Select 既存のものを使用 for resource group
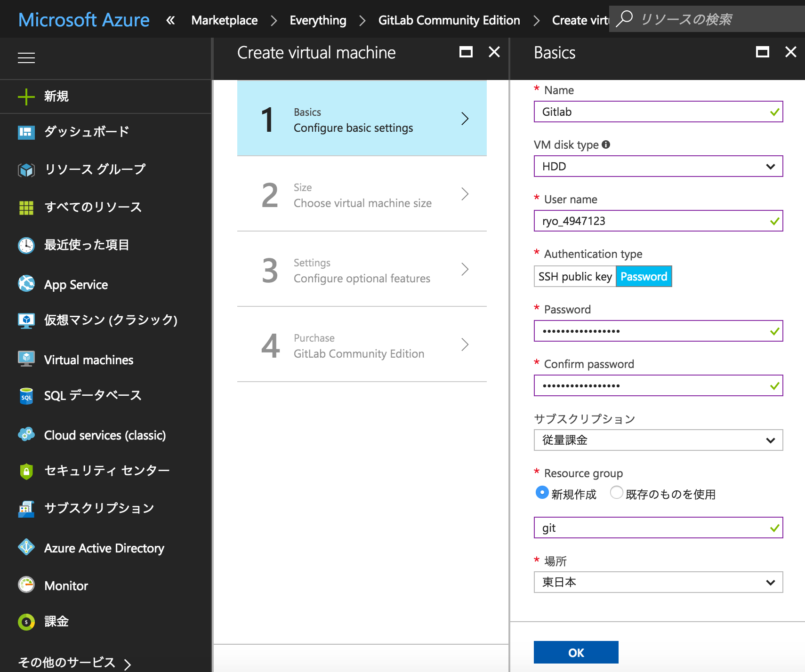This screenshot has width=805, height=672. (x=616, y=493)
